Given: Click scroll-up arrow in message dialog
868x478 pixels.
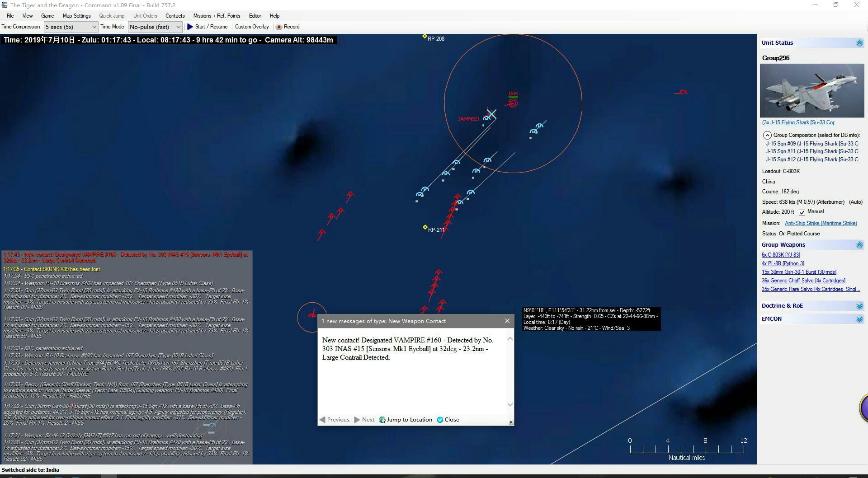Looking at the screenshot, I should pos(510,339).
